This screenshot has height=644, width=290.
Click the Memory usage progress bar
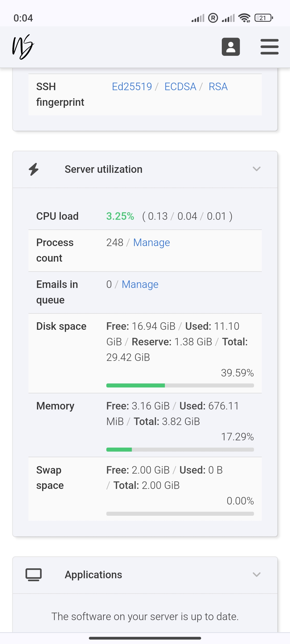click(x=180, y=449)
